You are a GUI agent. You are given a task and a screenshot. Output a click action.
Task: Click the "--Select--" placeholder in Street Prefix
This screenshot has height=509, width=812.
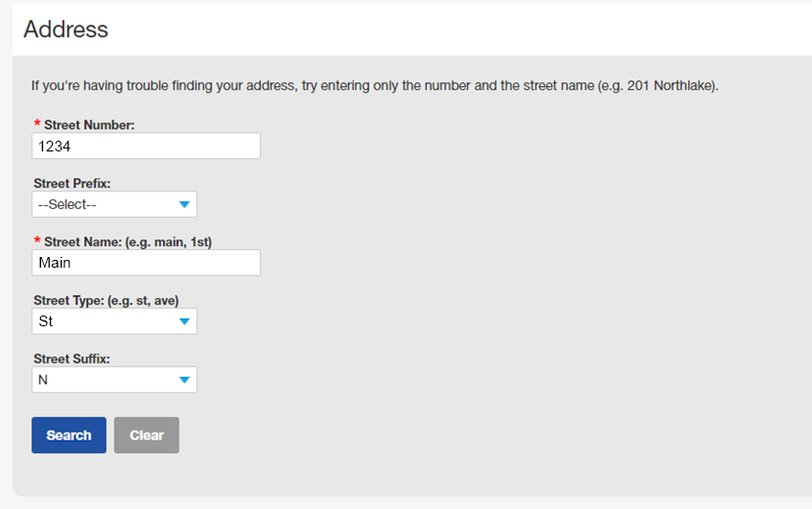coord(66,204)
